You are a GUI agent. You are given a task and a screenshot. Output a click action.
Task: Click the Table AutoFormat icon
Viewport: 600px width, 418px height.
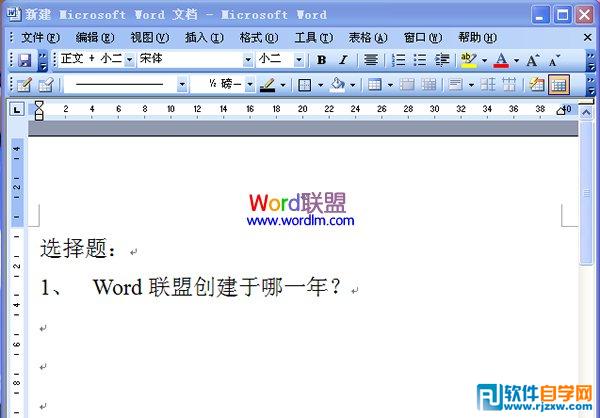click(536, 85)
